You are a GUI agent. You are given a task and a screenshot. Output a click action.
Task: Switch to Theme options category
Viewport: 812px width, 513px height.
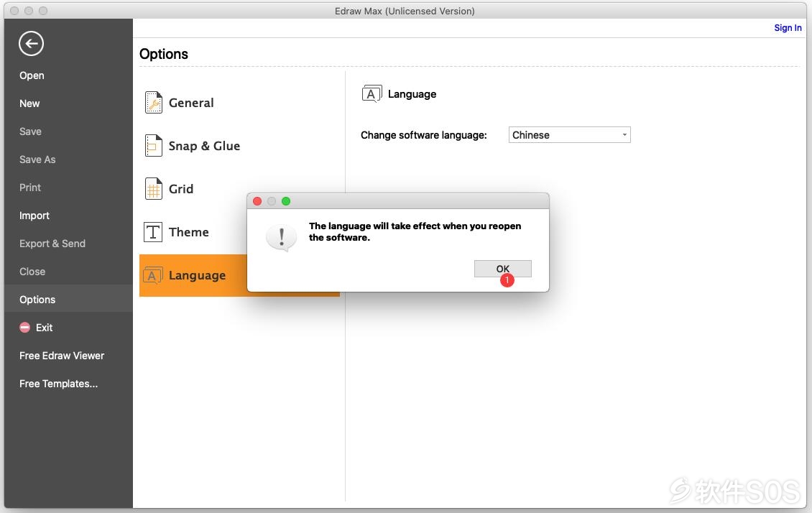(188, 232)
